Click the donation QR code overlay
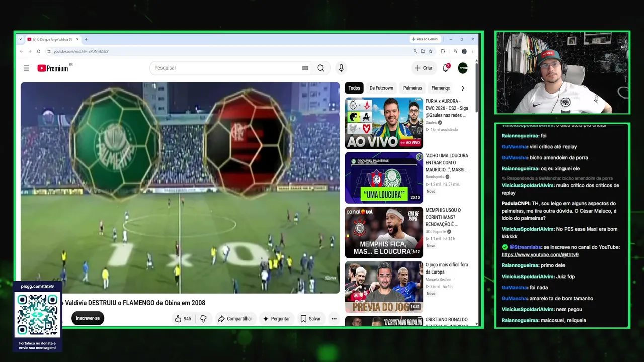This screenshot has width=644, height=362. [38, 315]
